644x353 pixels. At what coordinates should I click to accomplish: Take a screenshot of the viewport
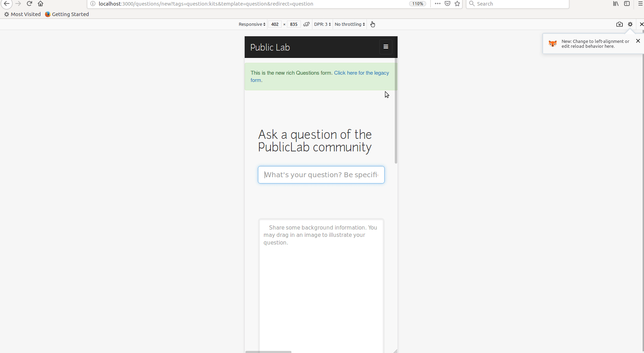620,24
